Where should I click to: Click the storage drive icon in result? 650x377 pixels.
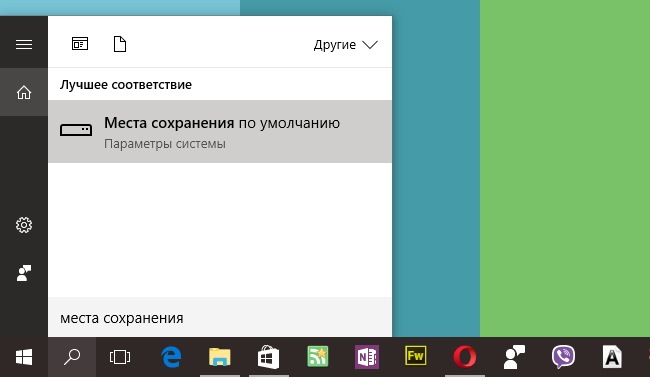point(76,130)
